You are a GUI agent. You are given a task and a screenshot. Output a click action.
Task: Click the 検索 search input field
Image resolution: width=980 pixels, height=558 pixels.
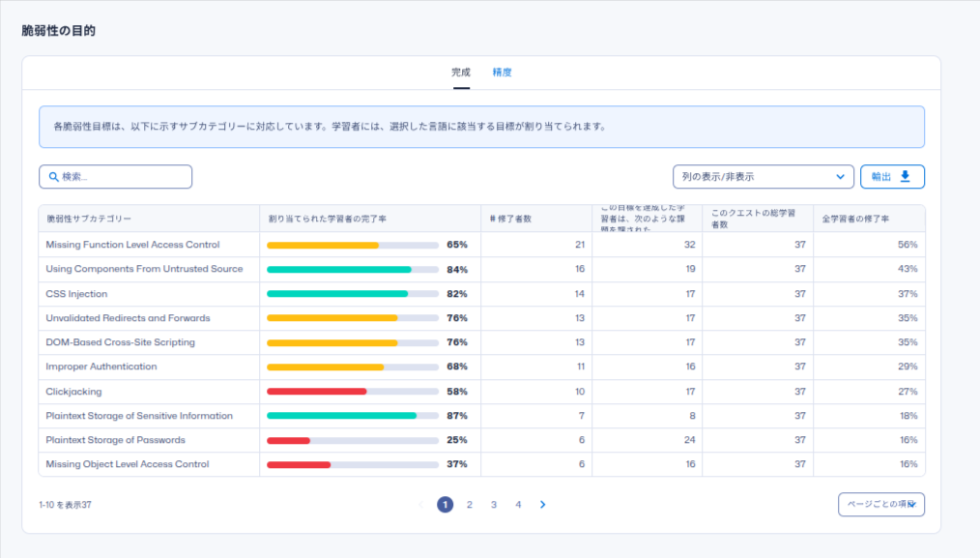[x=121, y=177]
